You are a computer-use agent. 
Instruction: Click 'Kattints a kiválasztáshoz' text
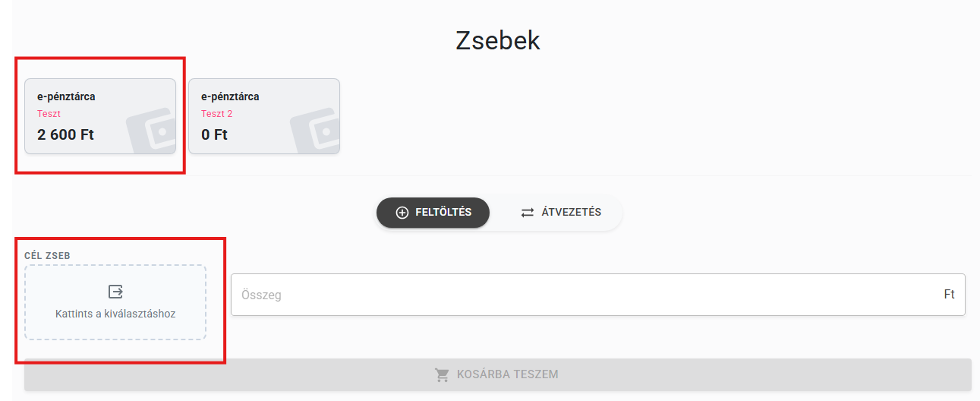(x=115, y=314)
